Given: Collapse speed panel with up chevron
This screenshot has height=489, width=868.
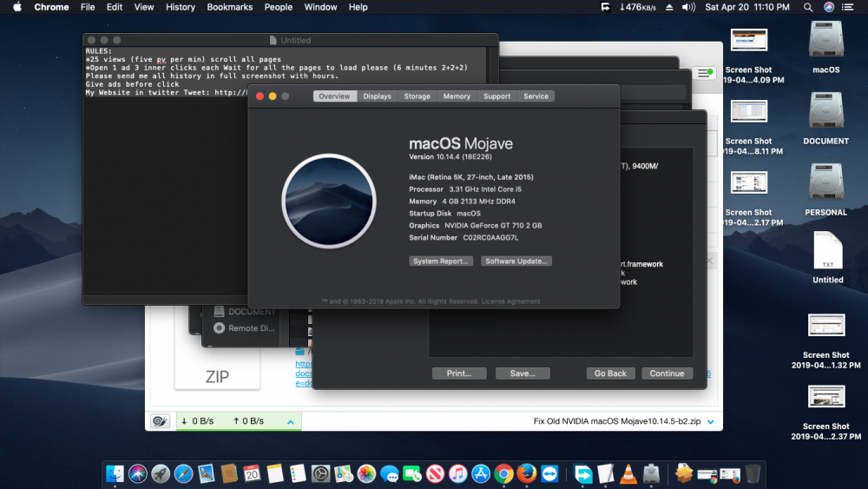Looking at the screenshot, I should 291,422.
